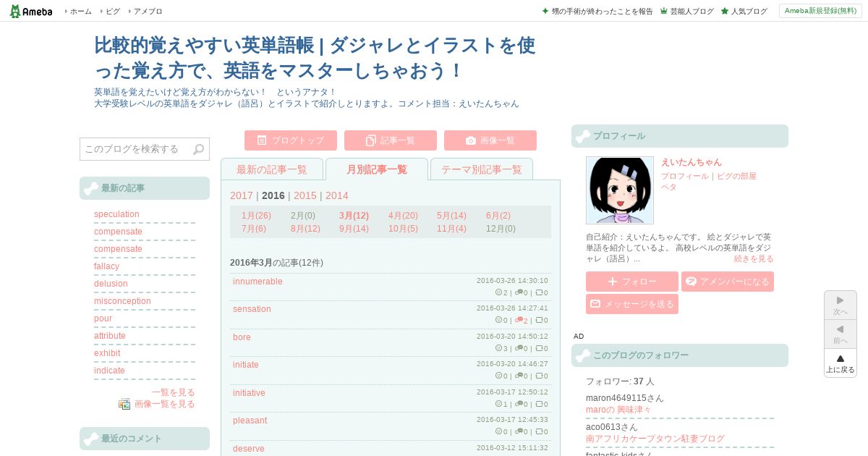Open 1月(26) month archive
The image size is (868, 456).
click(x=256, y=216)
